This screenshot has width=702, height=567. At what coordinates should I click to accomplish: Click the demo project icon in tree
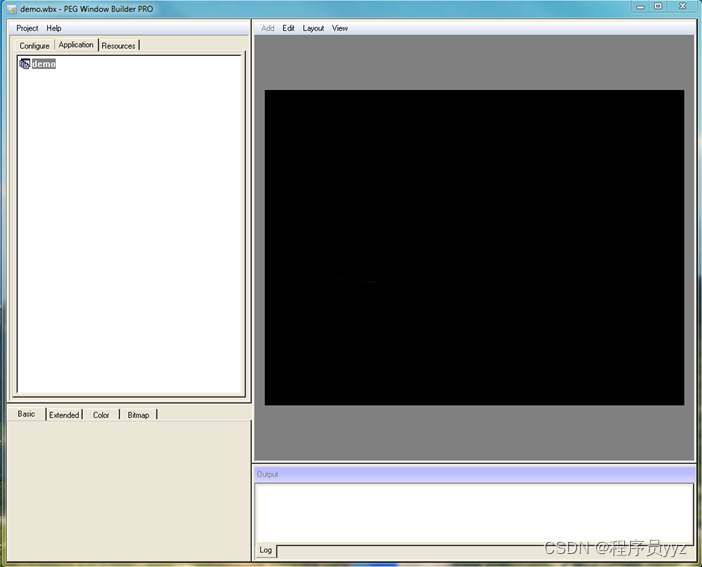tap(25, 64)
